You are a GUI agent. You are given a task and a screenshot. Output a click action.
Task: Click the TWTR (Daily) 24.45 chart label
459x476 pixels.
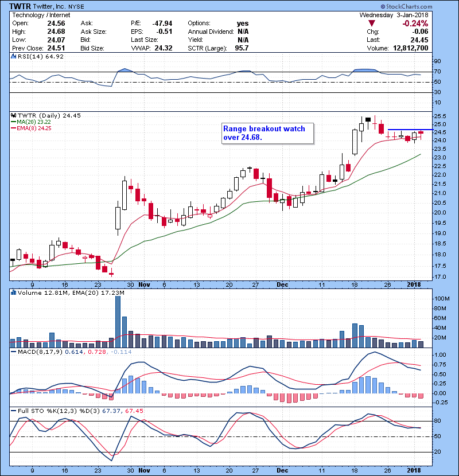click(49, 116)
